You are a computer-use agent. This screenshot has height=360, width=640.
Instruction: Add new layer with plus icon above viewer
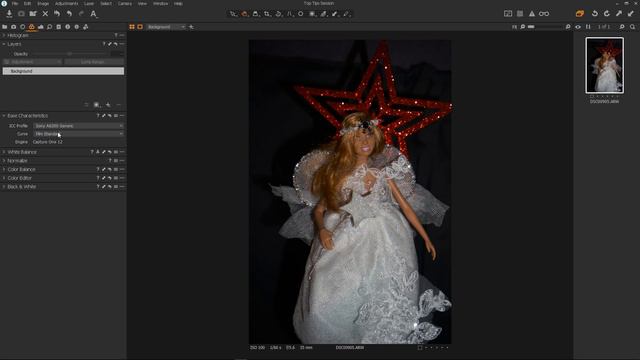pos(191,27)
